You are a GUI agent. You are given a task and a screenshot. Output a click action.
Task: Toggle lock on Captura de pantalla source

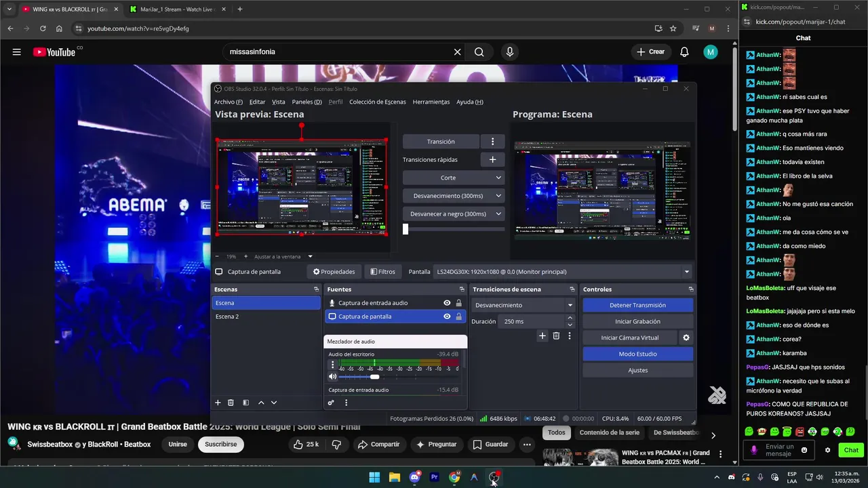tap(458, 317)
